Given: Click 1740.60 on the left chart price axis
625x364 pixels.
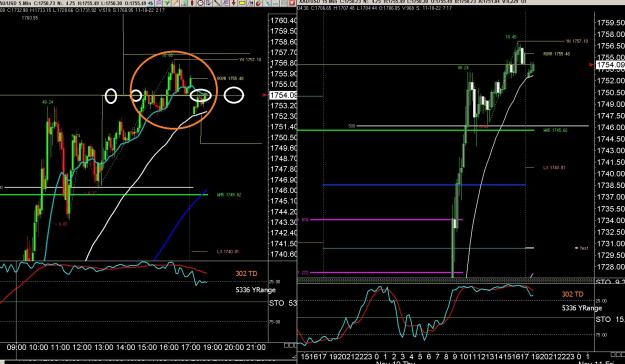Looking at the screenshot, I should pos(283,254).
